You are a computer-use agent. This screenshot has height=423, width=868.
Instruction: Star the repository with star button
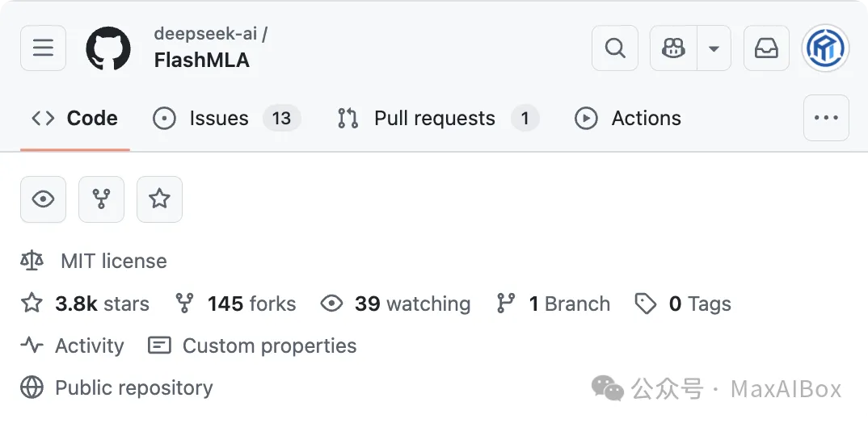point(159,199)
